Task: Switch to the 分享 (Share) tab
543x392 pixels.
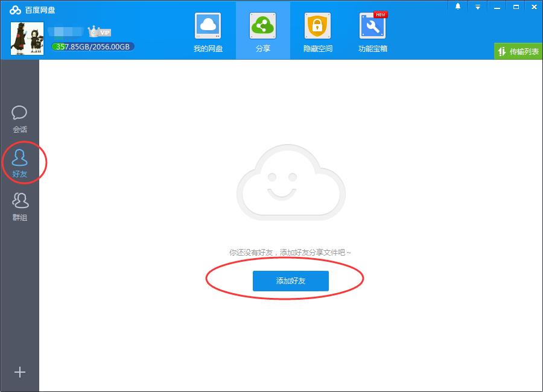Action: (x=262, y=31)
